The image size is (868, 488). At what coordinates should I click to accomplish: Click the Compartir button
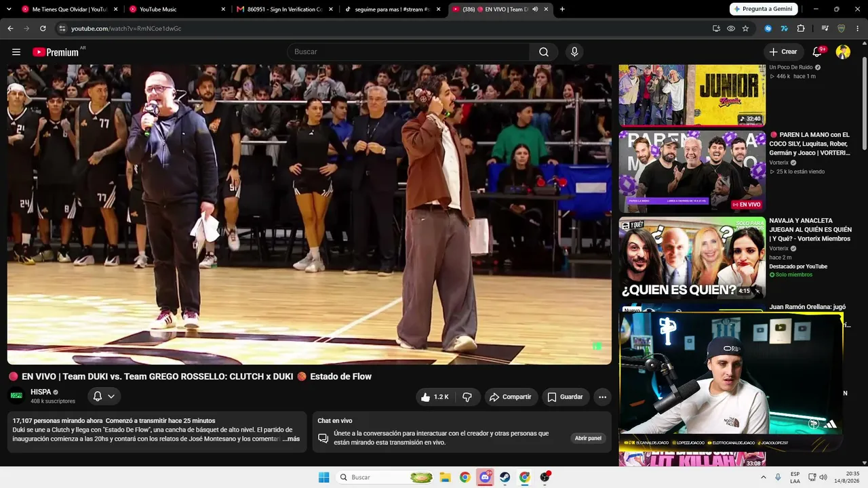tap(511, 397)
